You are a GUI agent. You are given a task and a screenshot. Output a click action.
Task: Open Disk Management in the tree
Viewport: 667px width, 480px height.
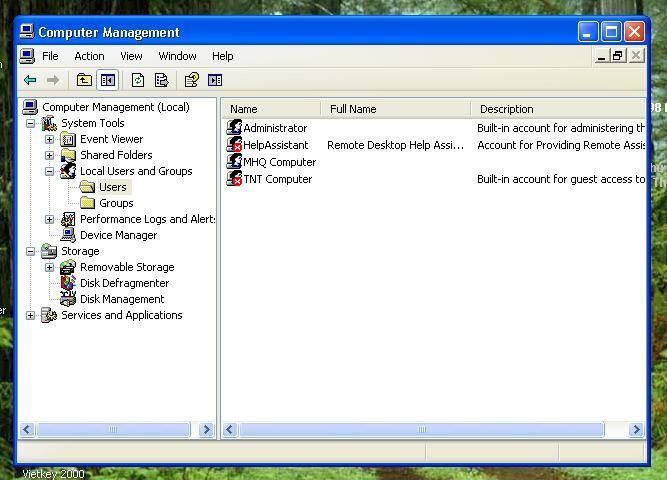coord(122,299)
